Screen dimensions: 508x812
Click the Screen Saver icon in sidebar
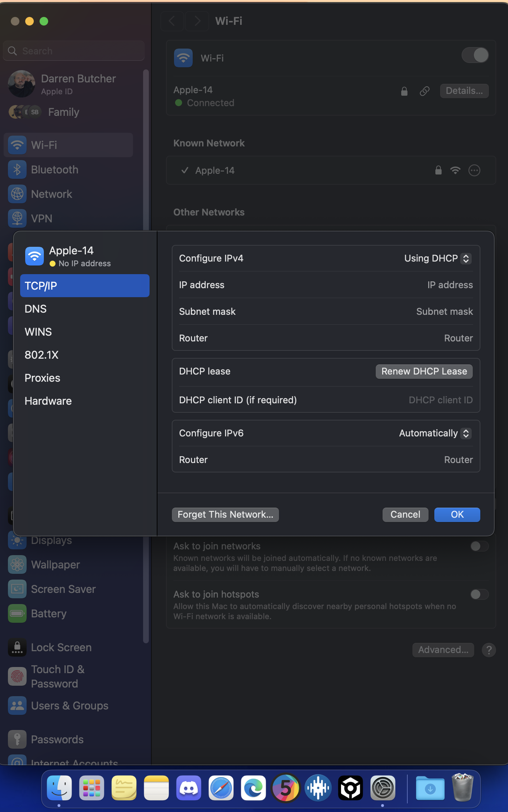point(17,589)
